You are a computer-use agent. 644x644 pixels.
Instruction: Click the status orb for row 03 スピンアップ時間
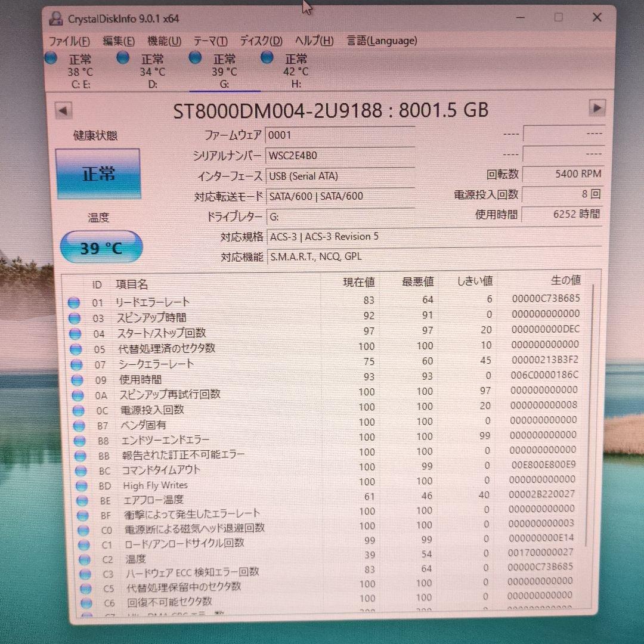75,318
